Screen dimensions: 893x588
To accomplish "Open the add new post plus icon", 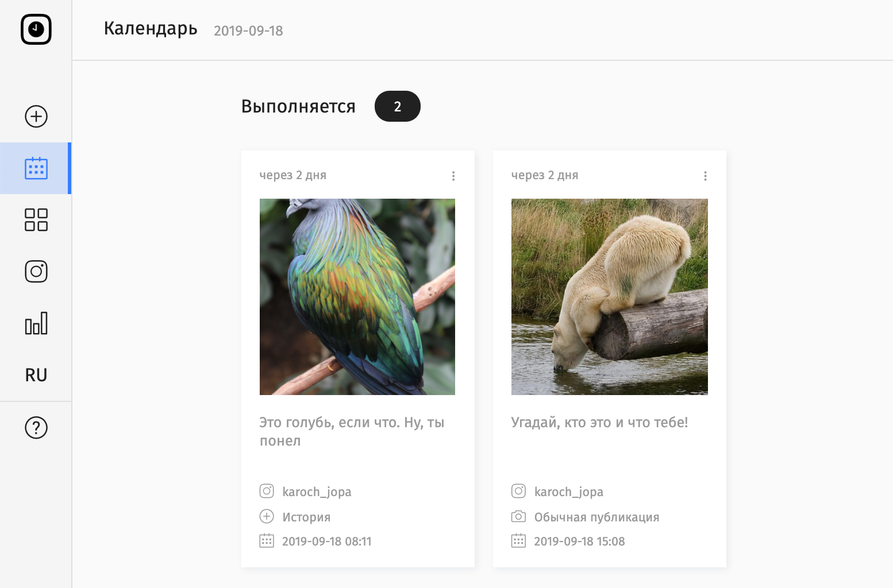I will (x=36, y=117).
